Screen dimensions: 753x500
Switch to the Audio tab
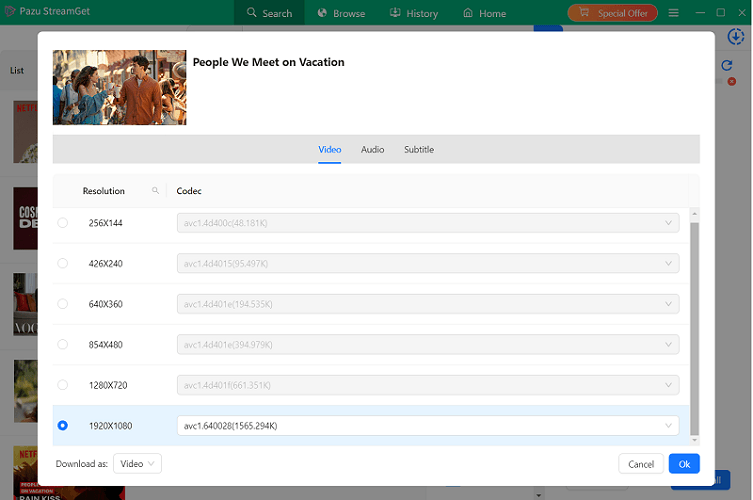pos(372,149)
